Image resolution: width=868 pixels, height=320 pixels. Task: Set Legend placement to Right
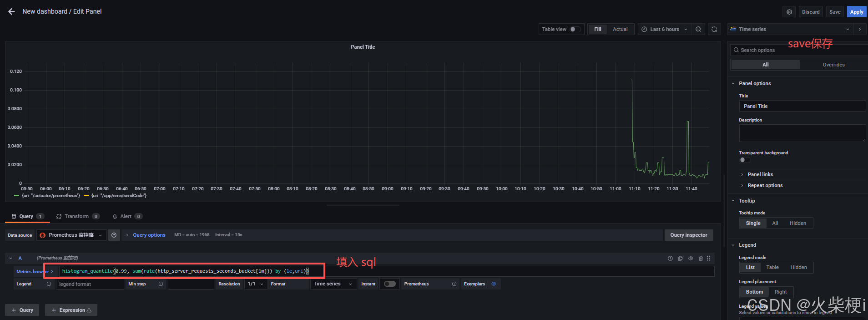click(781, 292)
